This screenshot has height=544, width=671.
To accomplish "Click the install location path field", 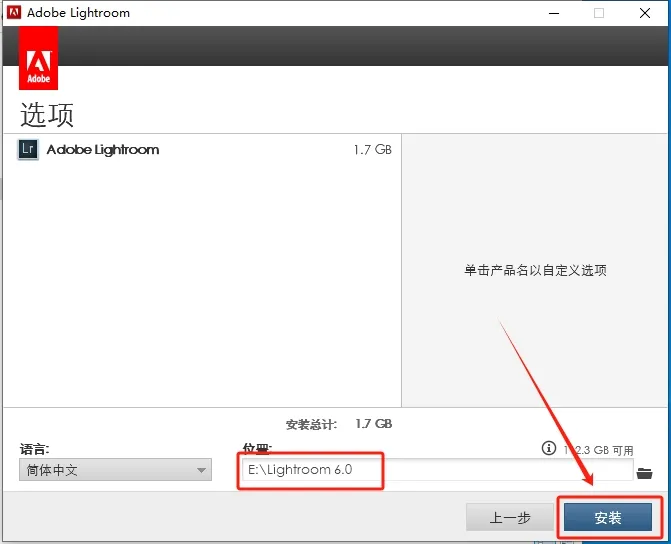I will tap(437, 470).
